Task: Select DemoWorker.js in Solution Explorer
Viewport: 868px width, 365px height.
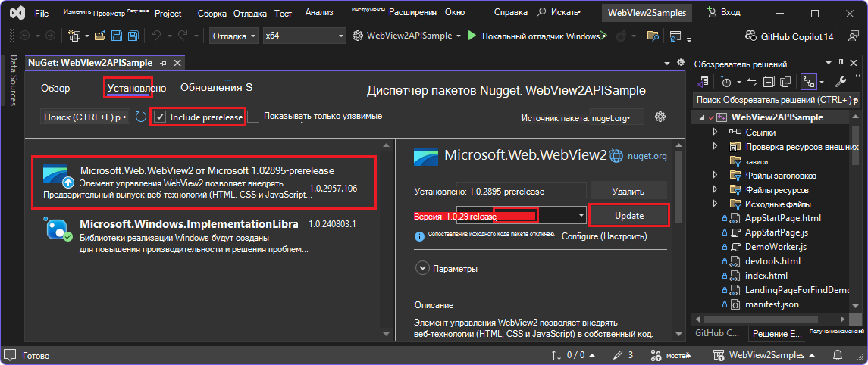Action: coord(776,247)
